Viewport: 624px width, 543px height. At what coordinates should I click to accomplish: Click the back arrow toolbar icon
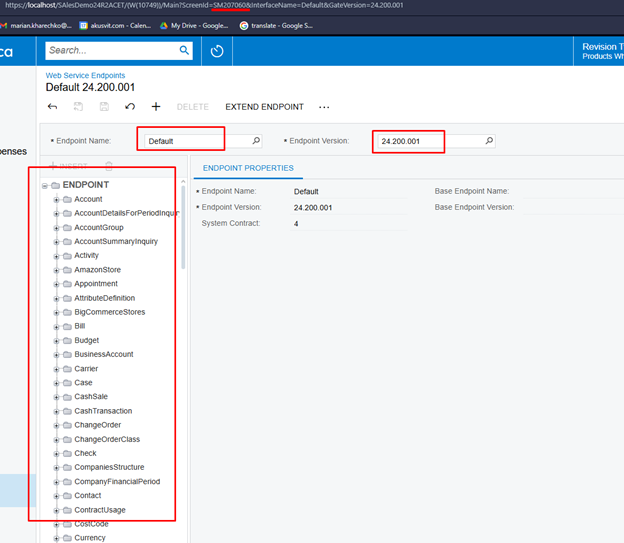coord(52,107)
